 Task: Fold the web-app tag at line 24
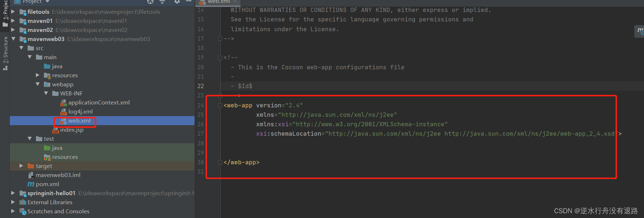[220, 106]
